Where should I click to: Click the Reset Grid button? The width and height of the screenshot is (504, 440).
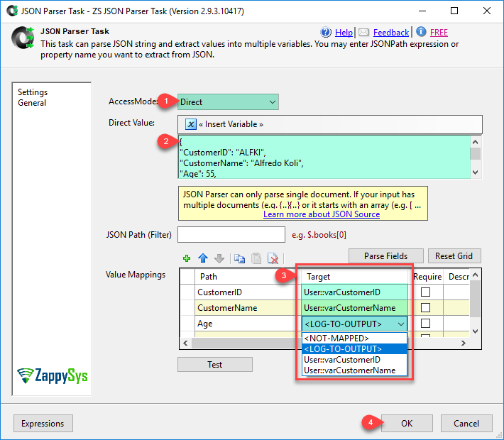(x=454, y=255)
